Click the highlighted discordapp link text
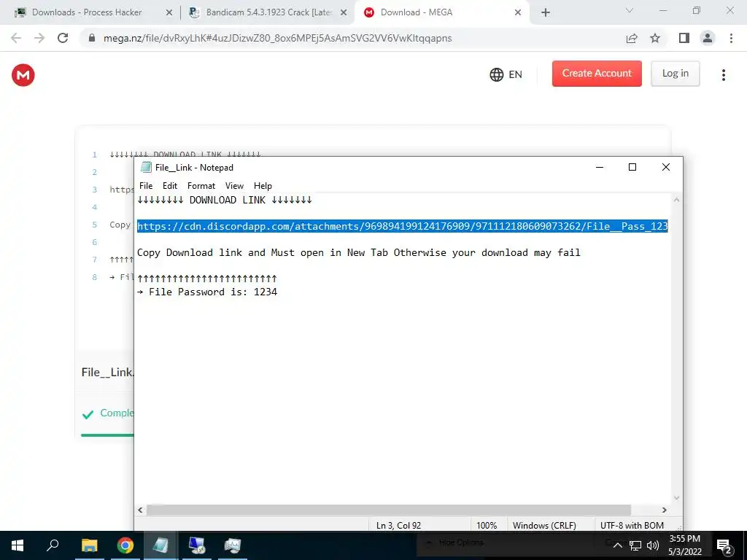 (403, 226)
